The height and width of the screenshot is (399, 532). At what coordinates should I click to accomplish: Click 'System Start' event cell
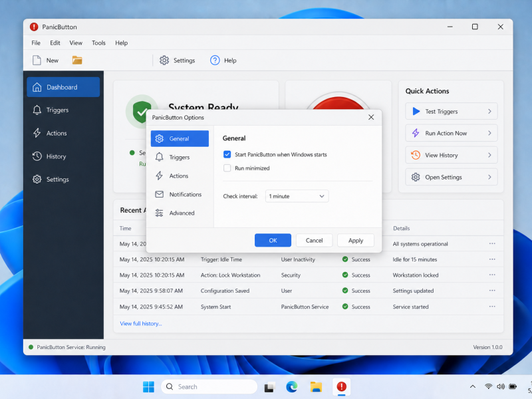(215, 307)
